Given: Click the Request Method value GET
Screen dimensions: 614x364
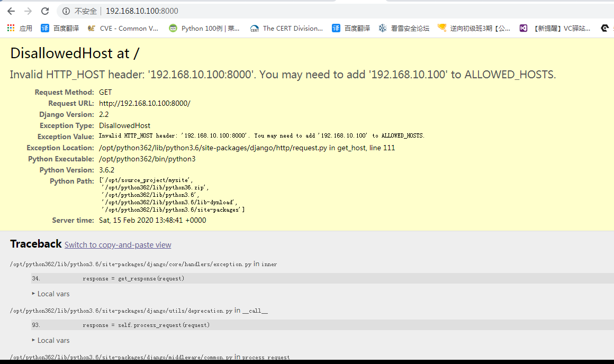Looking at the screenshot, I should point(105,93).
